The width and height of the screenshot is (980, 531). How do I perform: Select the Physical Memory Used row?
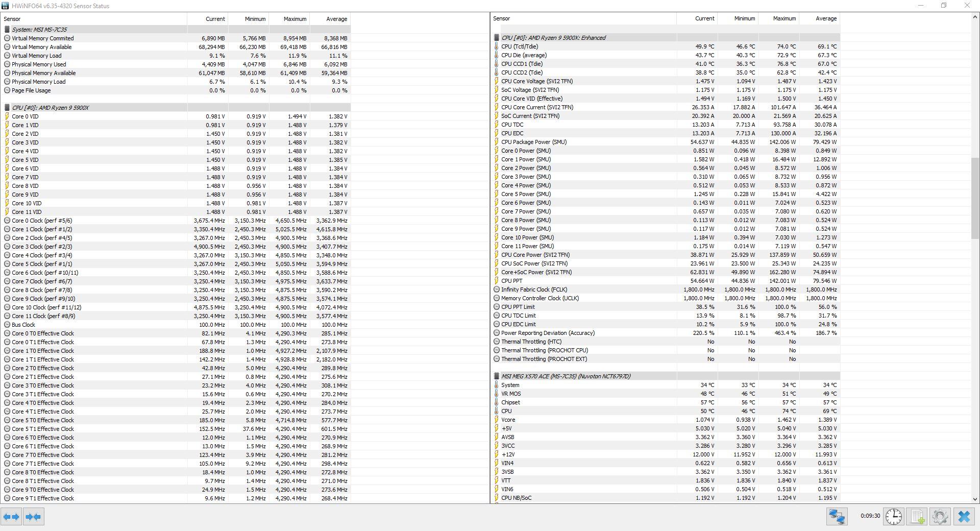pyautogui.click(x=176, y=64)
